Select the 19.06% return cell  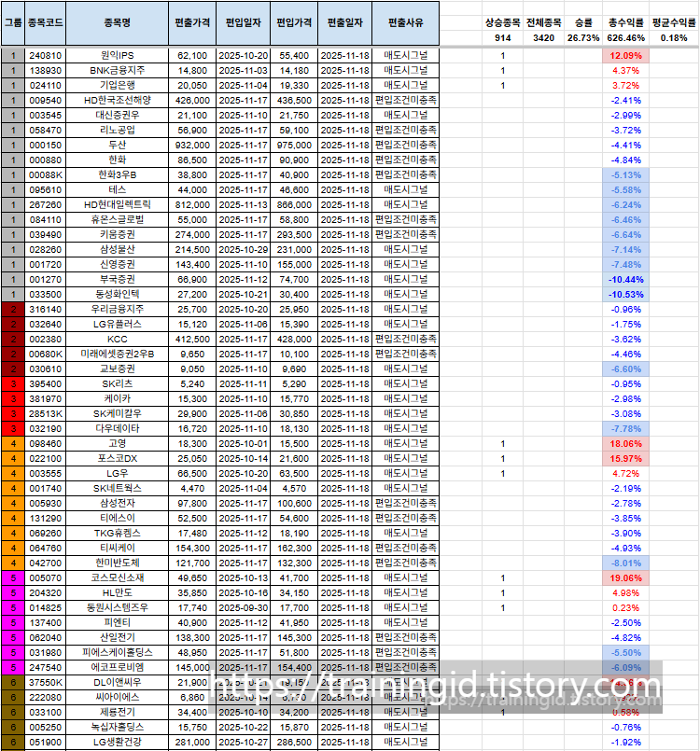(625, 578)
